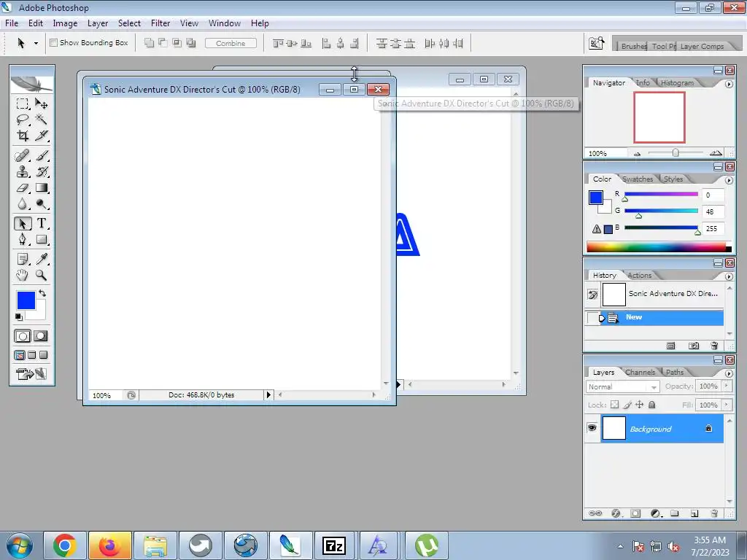Select the Move tool
747x560 pixels.
(42, 104)
